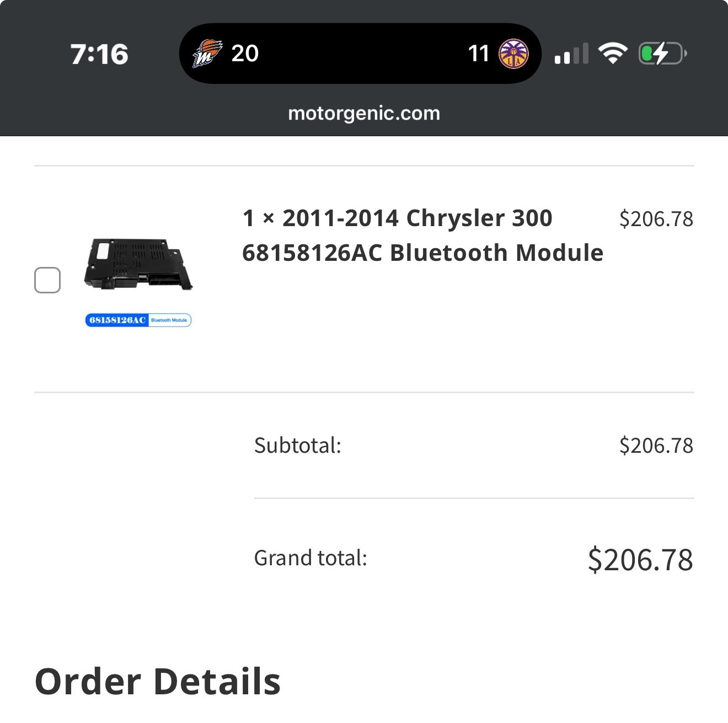Check the Bluetooth Module item checkbox
Image resolution: width=728 pixels, height=723 pixels.
point(47,280)
